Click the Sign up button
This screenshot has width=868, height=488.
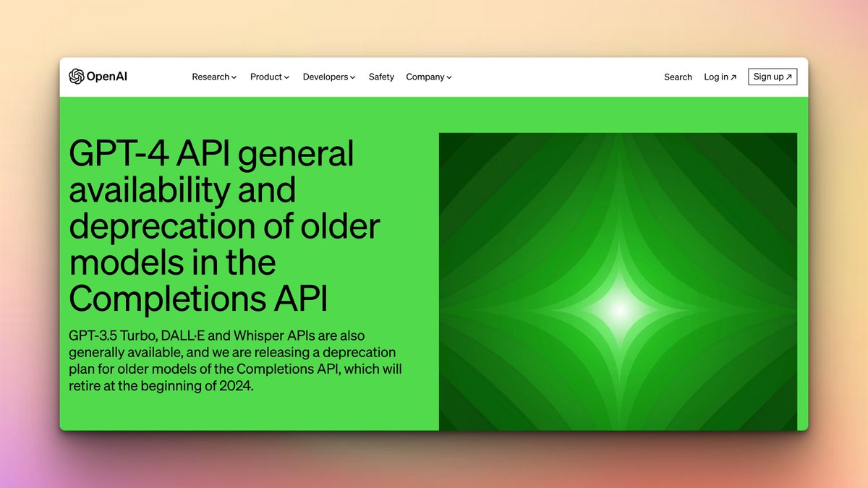pyautogui.click(x=773, y=77)
